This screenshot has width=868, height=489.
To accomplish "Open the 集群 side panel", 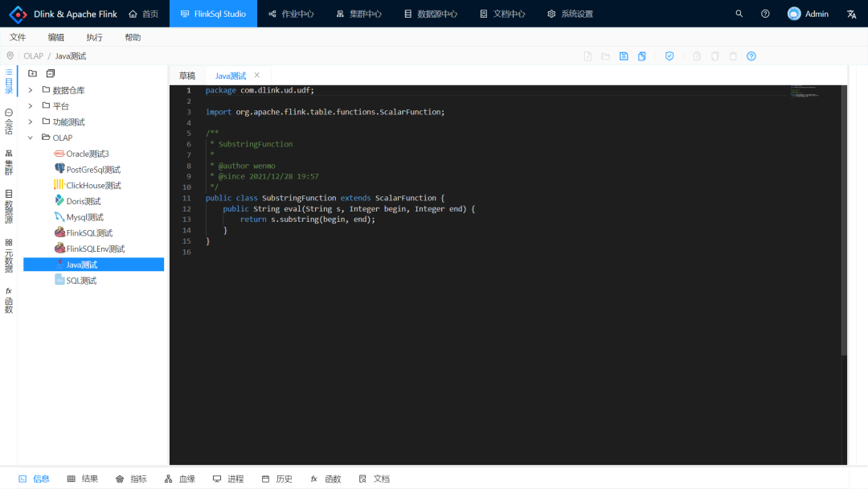I will click(x=9, y=162).
